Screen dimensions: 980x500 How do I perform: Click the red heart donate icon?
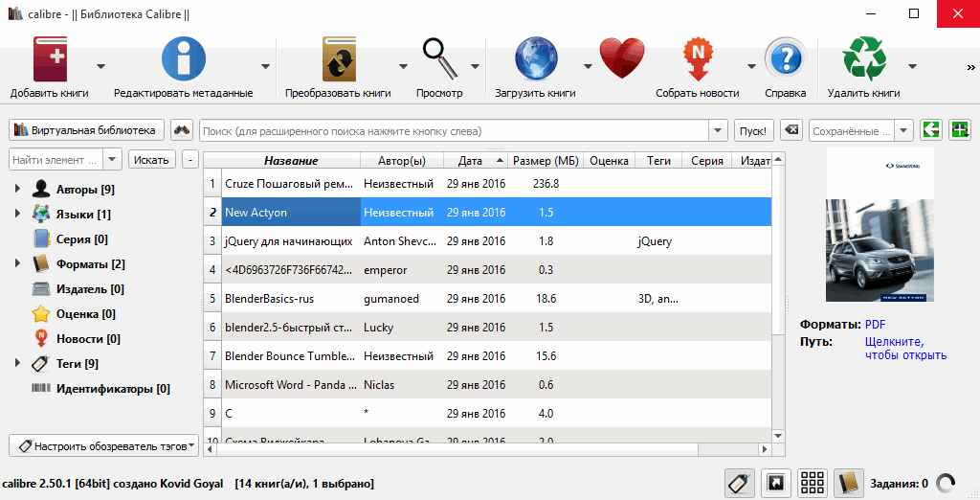(622, 58)
